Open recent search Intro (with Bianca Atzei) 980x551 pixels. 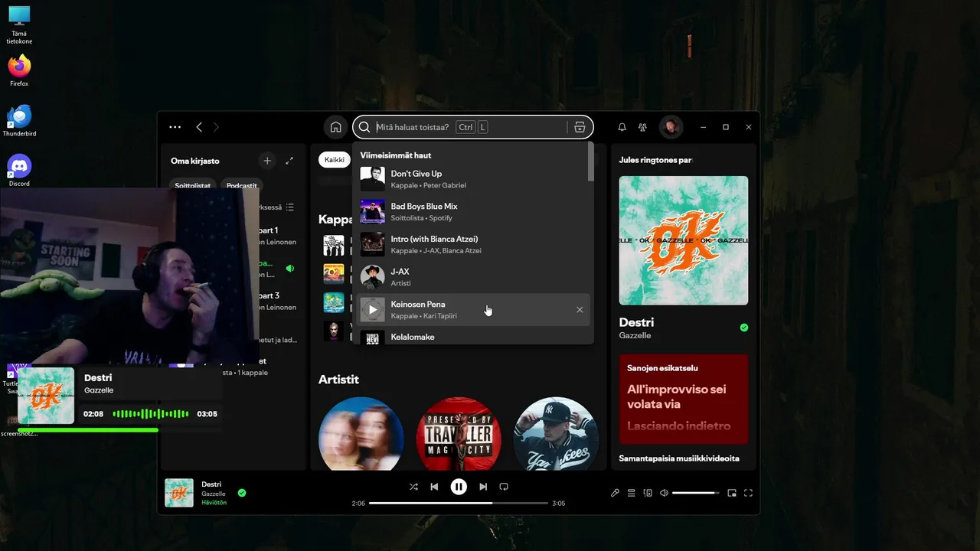point(473,244)
